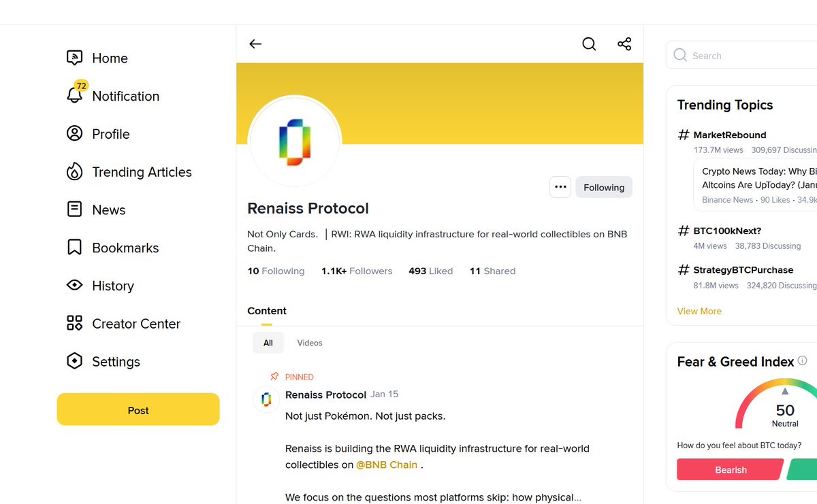The image size is (817, 504).
Task: Switch to the Videos tab
Action: pos(310,343)
